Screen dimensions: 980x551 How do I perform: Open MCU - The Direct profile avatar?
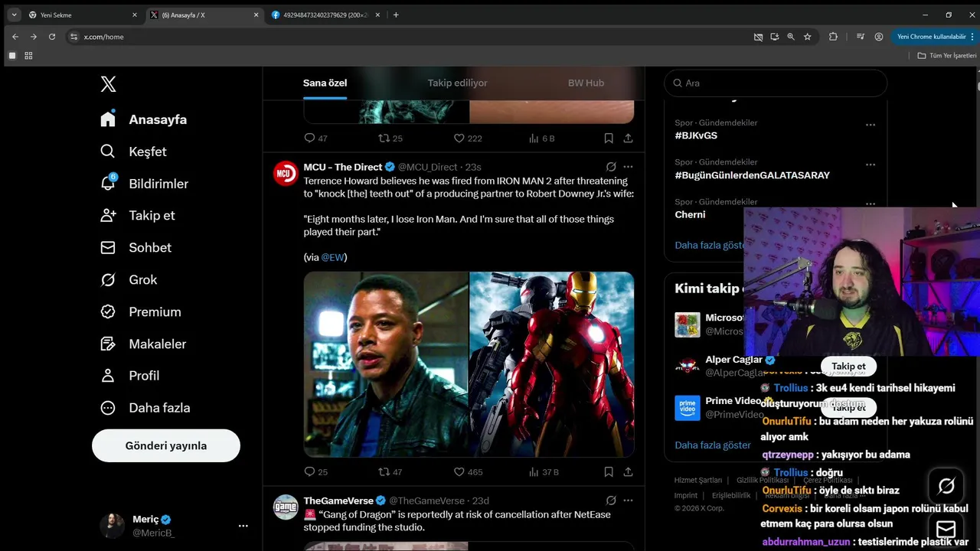pyautogui.click(x=286, y=173)
